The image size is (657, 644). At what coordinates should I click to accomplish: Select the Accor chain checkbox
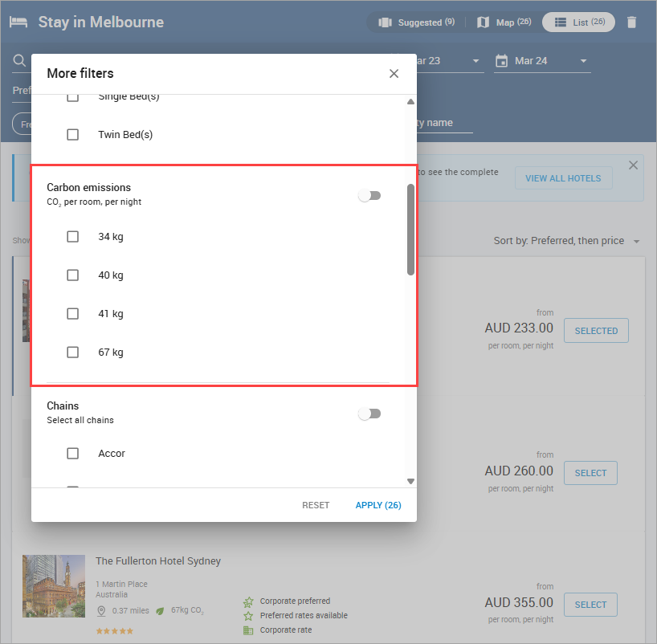pyautogui.click(x=73, y=454)
